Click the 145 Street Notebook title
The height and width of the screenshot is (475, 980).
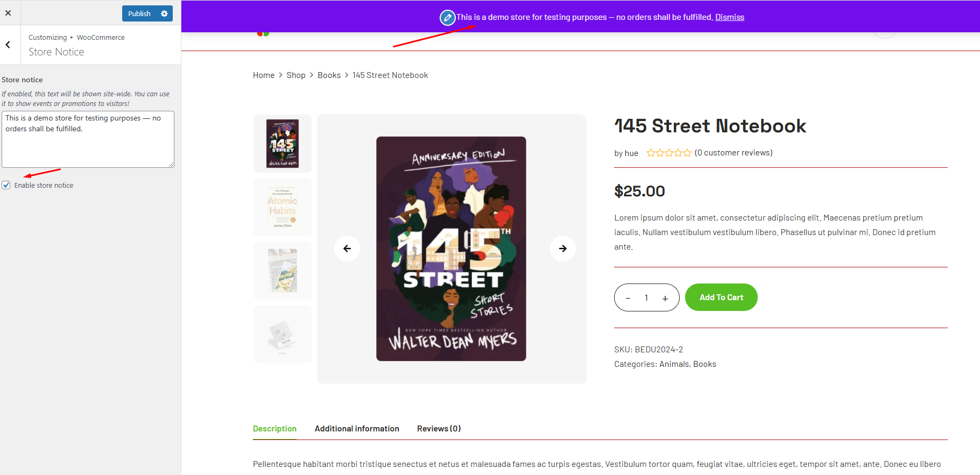tap(710, 126)
